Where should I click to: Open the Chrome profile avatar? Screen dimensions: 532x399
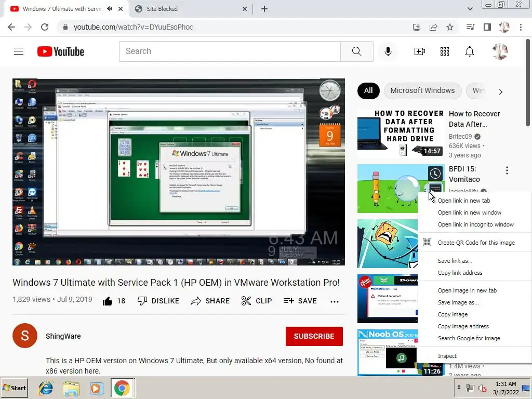coord(504,27)
